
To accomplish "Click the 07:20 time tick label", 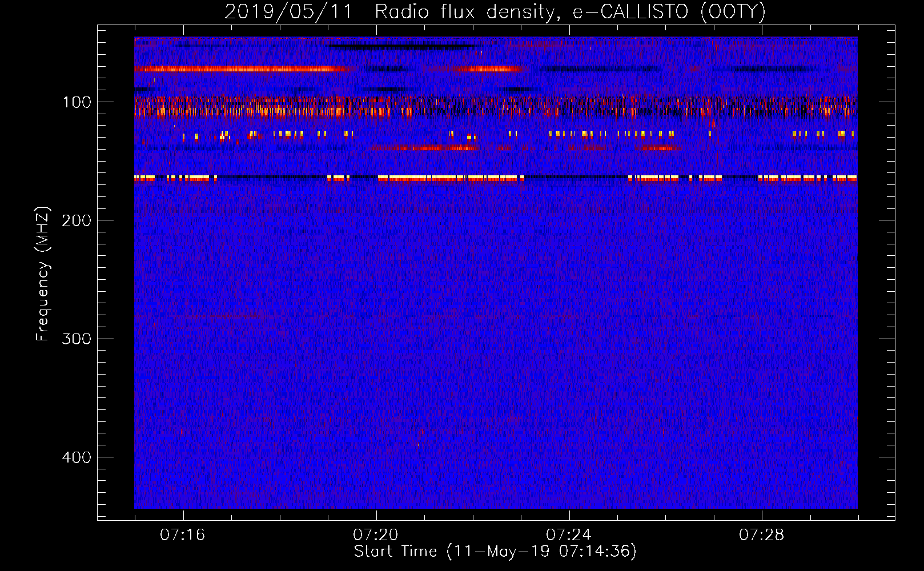I will tap(375, 535).
